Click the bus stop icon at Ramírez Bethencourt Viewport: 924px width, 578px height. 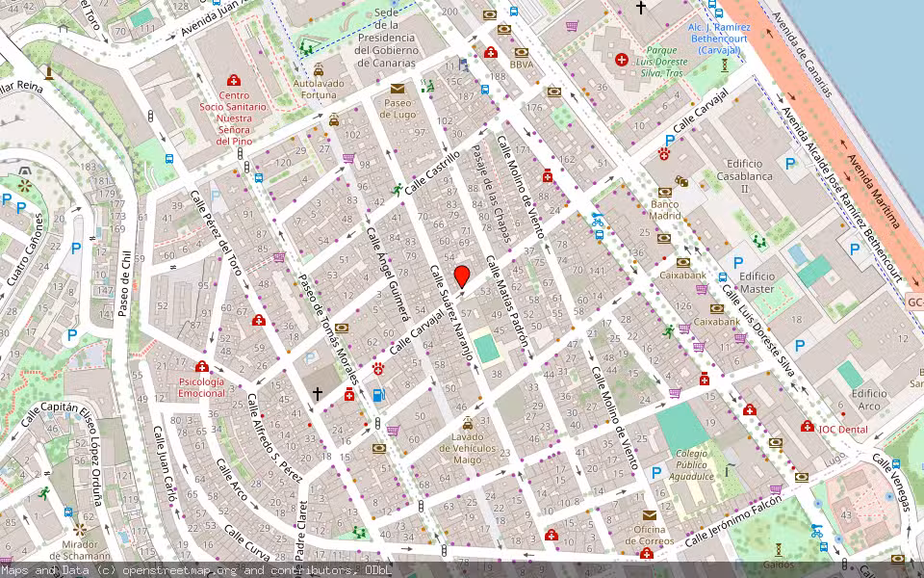pos(719,13)
